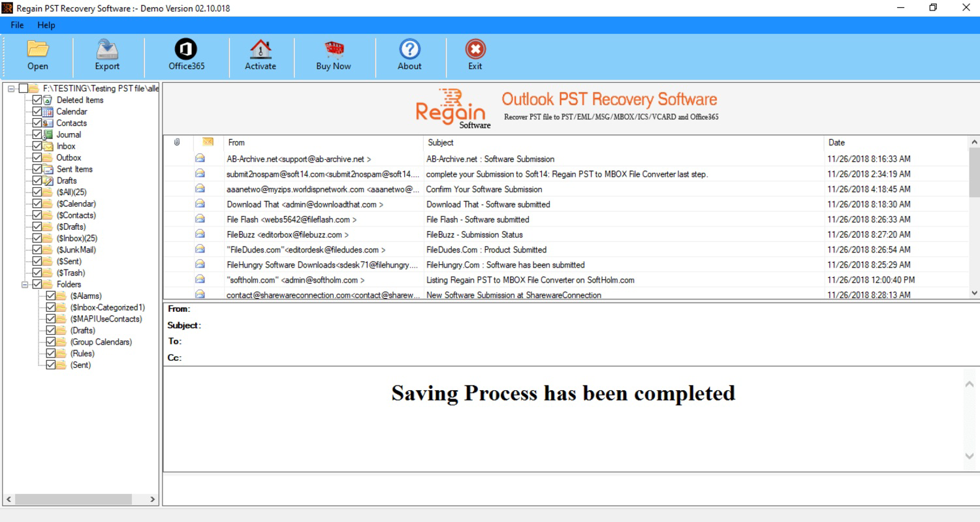
Task: Collapse the Folders tree node
Action: pos(25,284)
